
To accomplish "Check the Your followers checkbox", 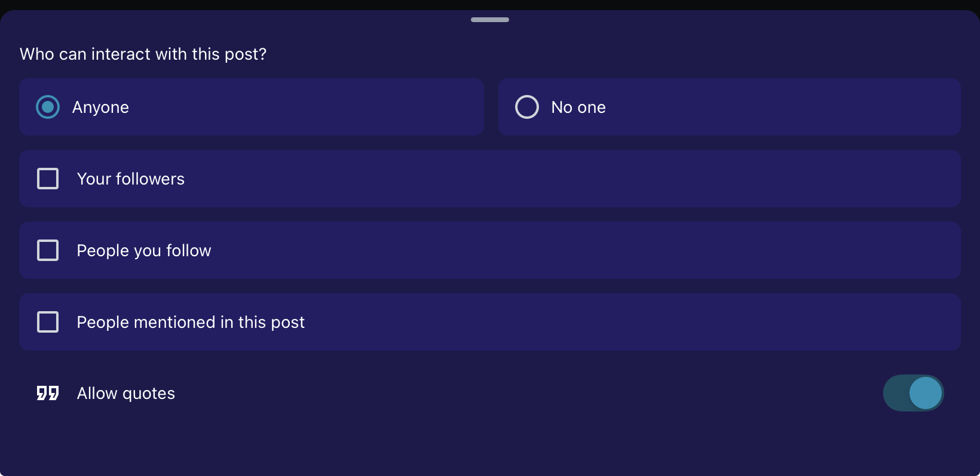I will 48,179.
